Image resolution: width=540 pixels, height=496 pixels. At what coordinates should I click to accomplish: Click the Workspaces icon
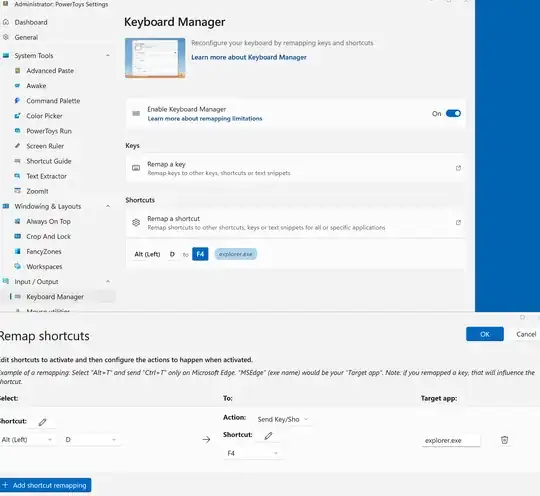(18, 266)
